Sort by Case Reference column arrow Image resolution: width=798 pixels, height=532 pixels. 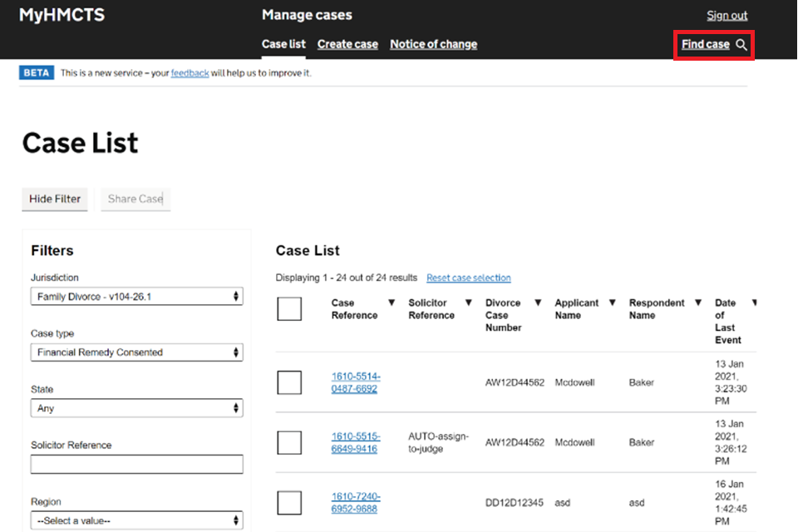coord(392,303)
